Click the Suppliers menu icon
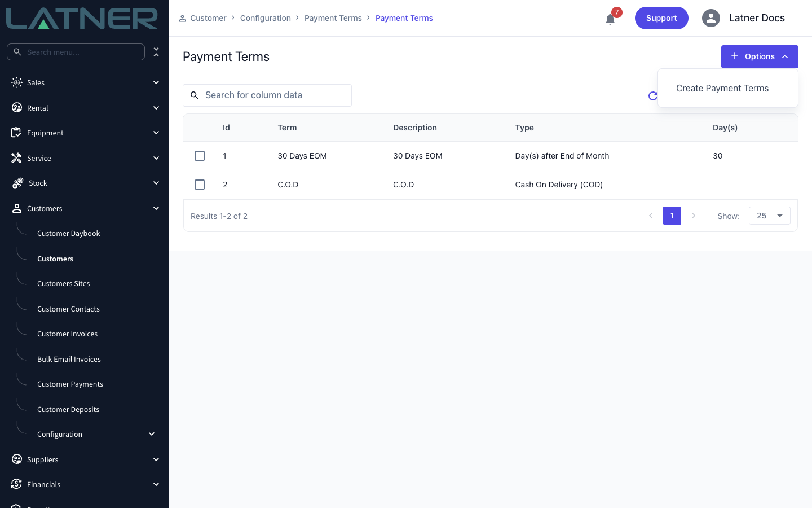812x508 pixels. tap(17, 459)
